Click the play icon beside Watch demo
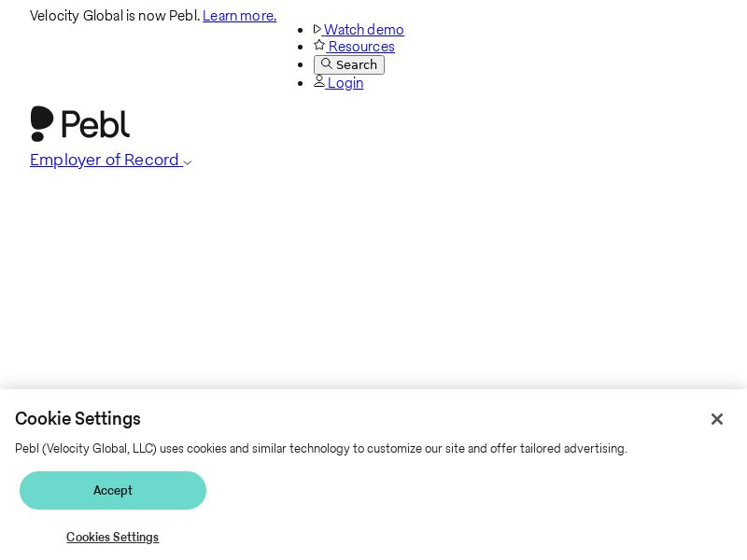 [x=318, y=29]
